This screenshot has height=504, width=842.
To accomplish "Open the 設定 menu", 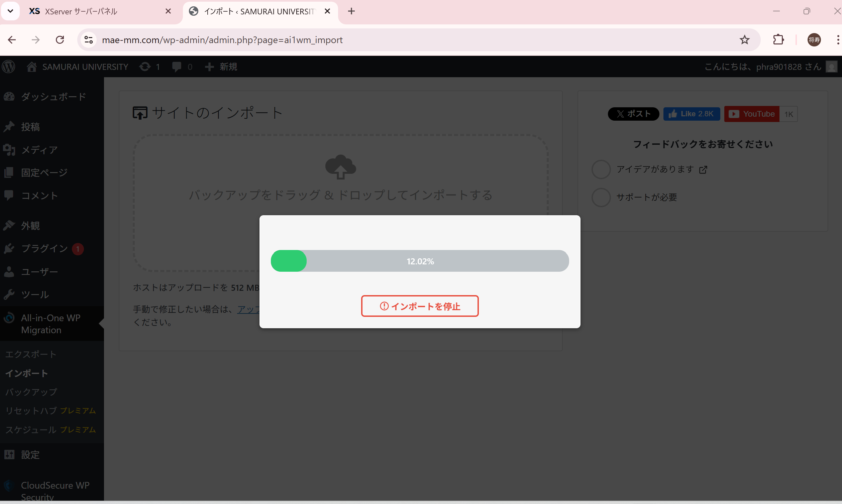I will tap(52, 455).
